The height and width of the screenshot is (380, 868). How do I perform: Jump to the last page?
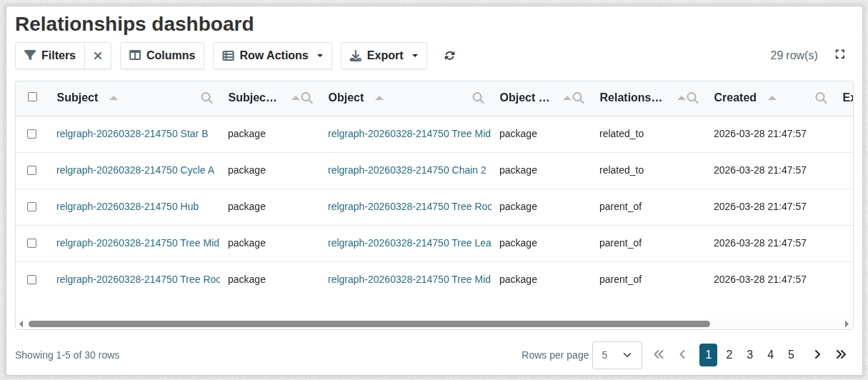841,355
